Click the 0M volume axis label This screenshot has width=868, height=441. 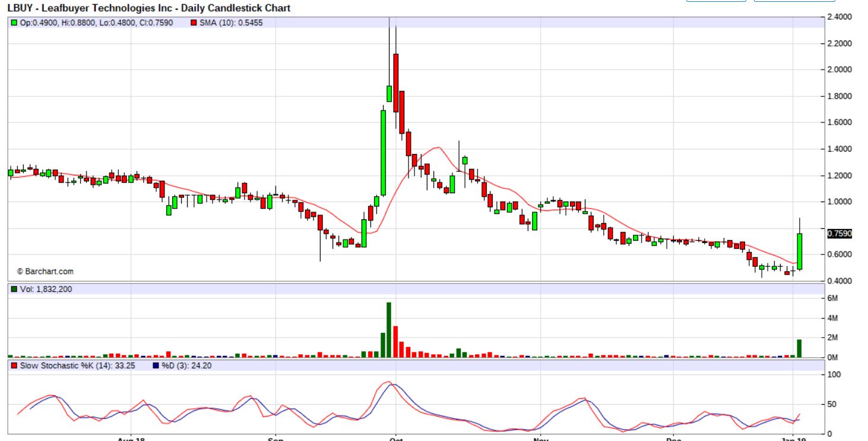coord(832,358)
